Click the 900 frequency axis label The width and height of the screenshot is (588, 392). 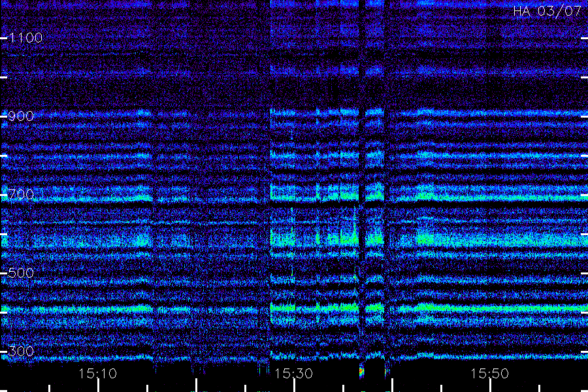pyautogui.click(x=21, y=116)
